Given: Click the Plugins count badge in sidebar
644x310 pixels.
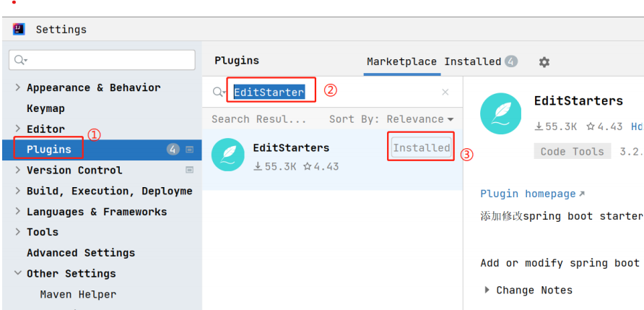Looking at the screenshot, I should 173,150.
